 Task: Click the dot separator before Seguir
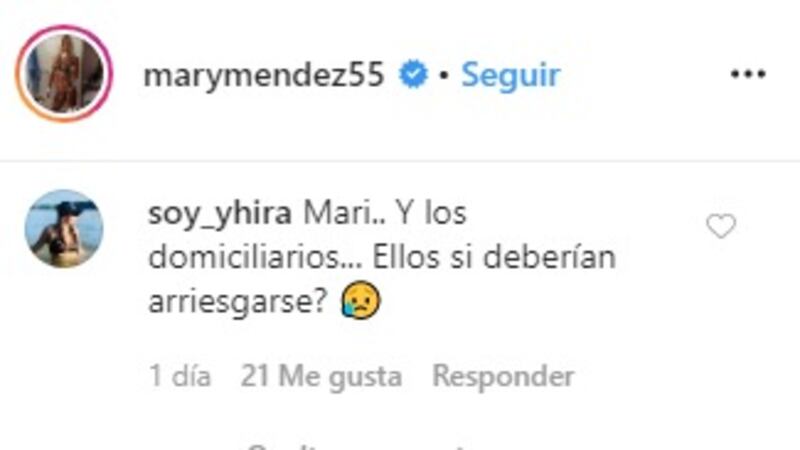point(443,76)
